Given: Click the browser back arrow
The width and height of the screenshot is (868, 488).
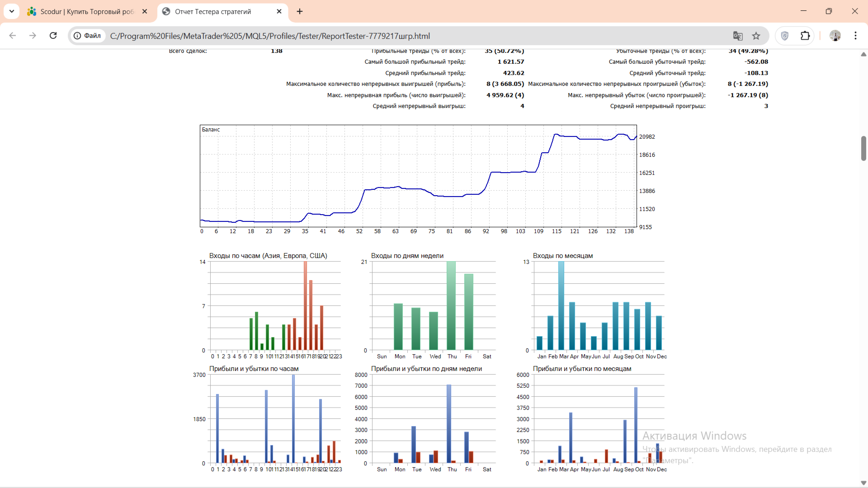Looking at the screenshot, I should point(13,36).
